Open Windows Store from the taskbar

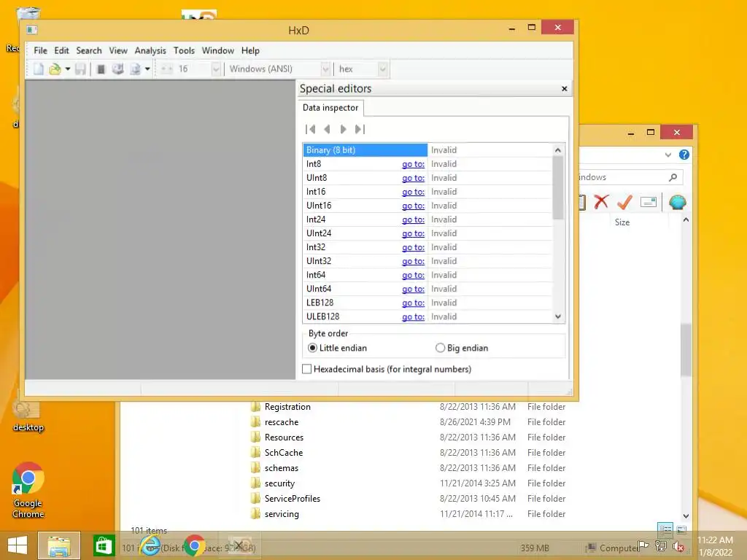click(104, 545)
